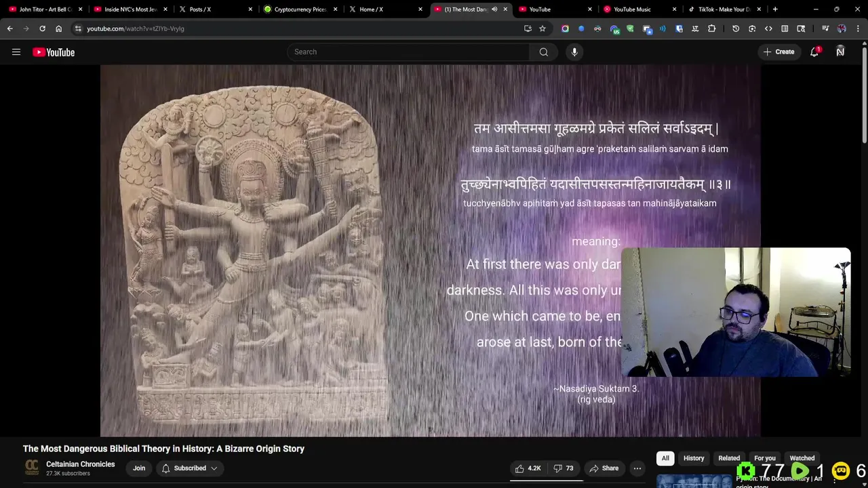Open the video title text
The image size is (868, 488).
[163, 449]
